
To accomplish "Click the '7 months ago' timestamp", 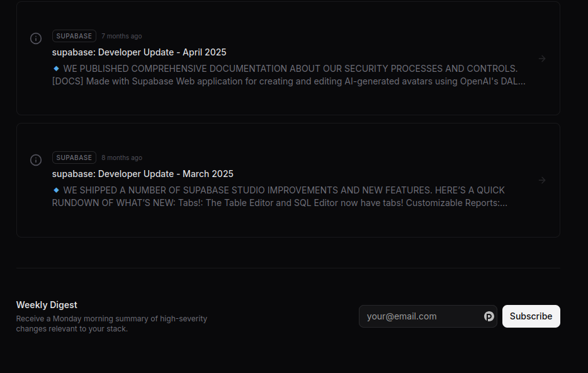I will (x=122, y=36).
